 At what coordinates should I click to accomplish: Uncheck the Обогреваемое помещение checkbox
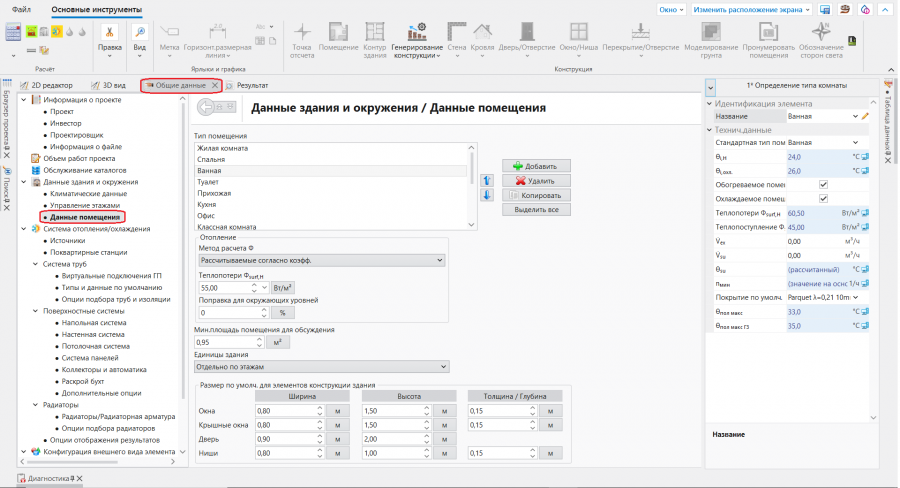[x=823, y=185]
